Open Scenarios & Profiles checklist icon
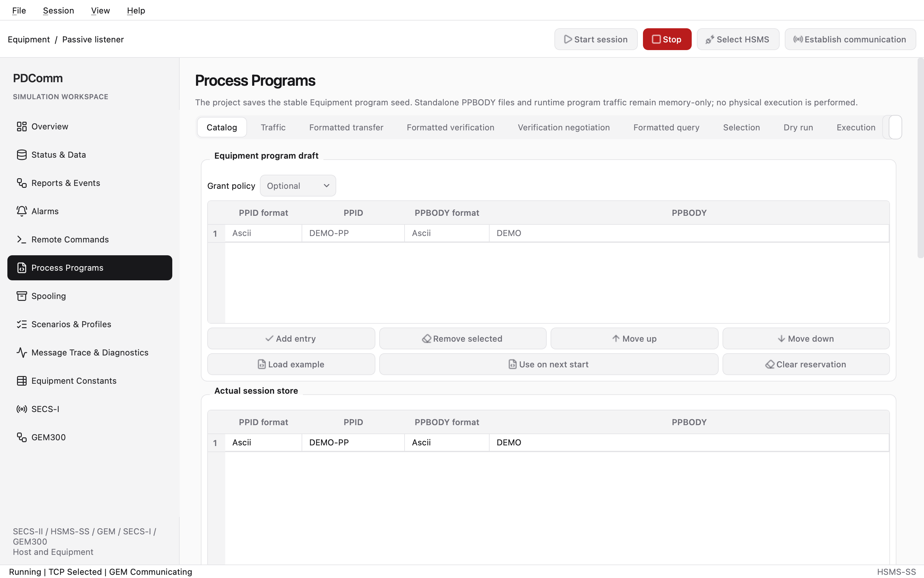This screenshot has width=924, height=578. (x=22, y=325)
